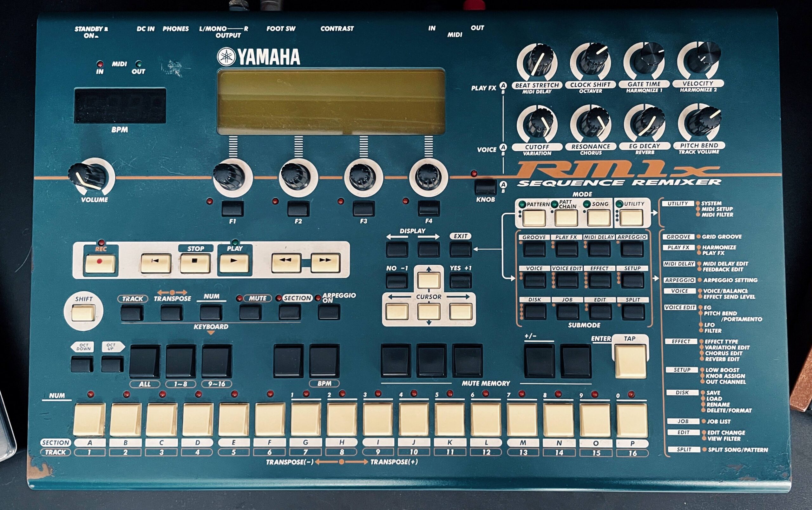Toggle the SECTION keyboard button
Image resolution: width=812 pixels, height=510 pixels.
pos(290,312)
